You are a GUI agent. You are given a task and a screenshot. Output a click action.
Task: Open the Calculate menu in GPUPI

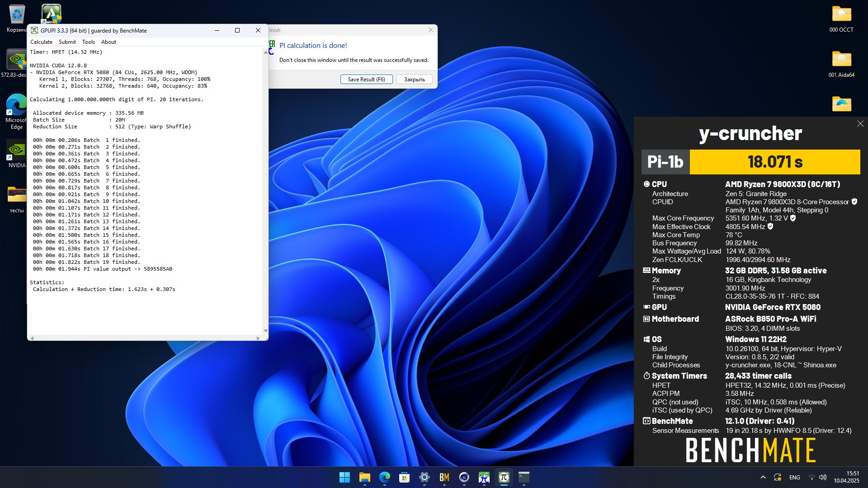[41, 42]
